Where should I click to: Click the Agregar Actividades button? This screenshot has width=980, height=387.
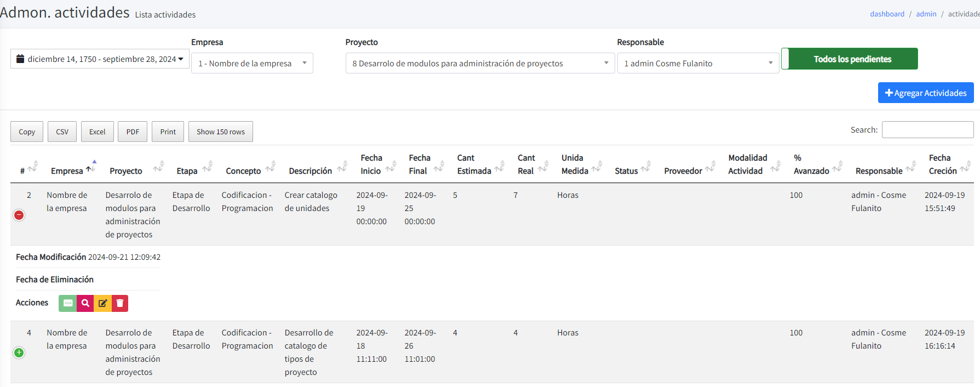pyautogui.click(x=925, y=93)
